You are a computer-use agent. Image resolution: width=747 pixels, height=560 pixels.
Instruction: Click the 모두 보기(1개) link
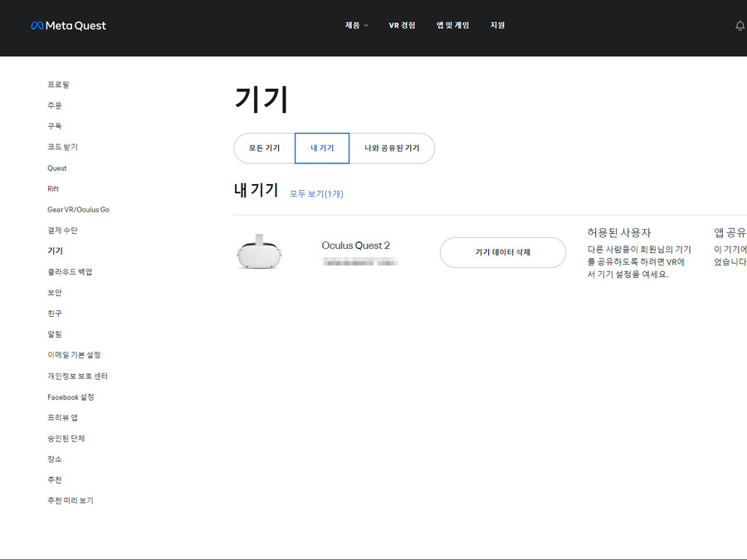click(x=316, y=194)
